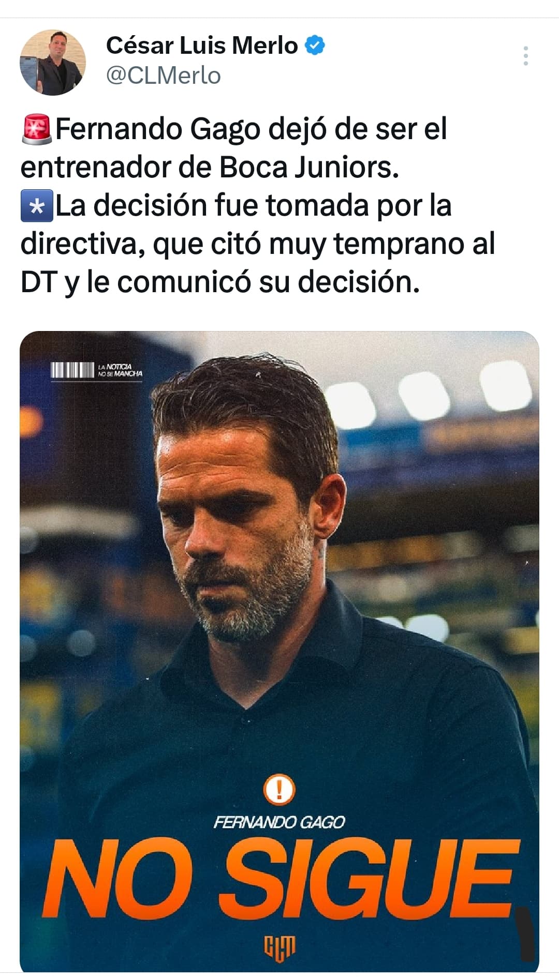Image resolution: width=559 pixels, height=980 pixels.
Task: Tap the blue asterisk emoji
Action: point(37,206)
